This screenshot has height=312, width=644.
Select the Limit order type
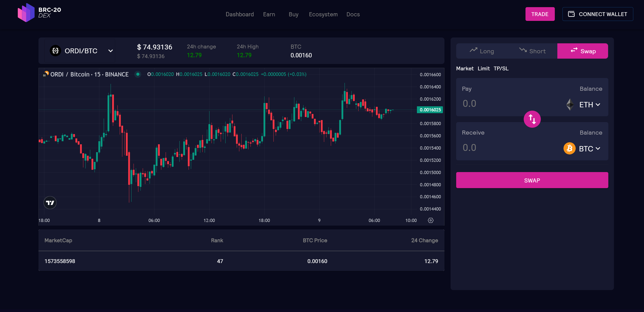point(483,68)
